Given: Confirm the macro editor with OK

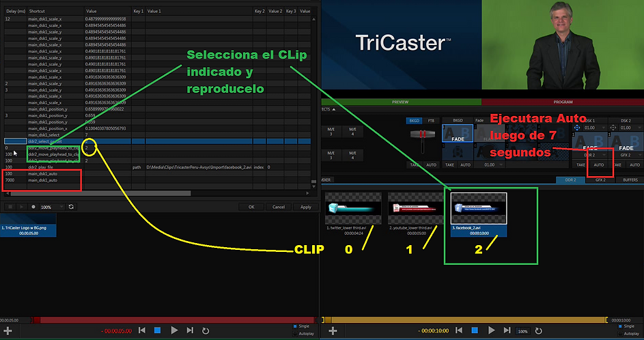Looking at the screenshot, I should [251, 207].
